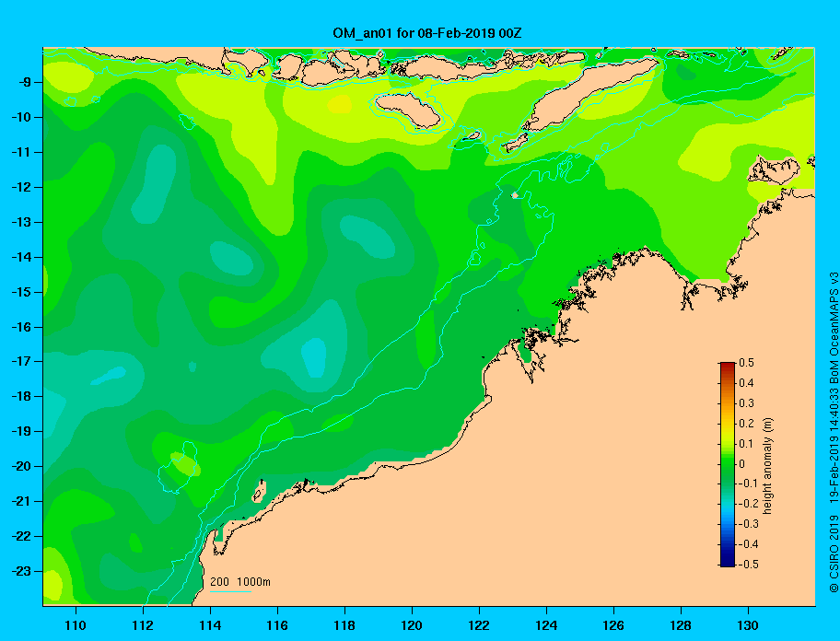Click the 0.5 color bar value
The height and width of the screenshot is (641, 840).
click(746, 363)
